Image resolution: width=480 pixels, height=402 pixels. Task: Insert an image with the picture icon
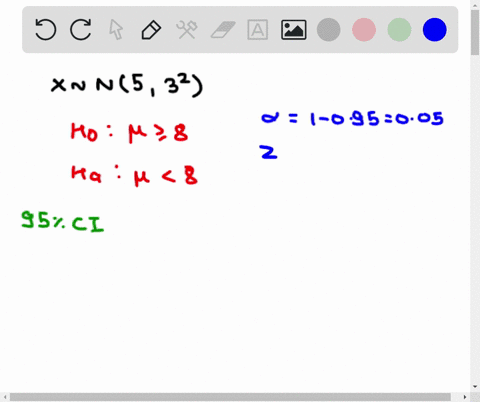click(294, 30)
